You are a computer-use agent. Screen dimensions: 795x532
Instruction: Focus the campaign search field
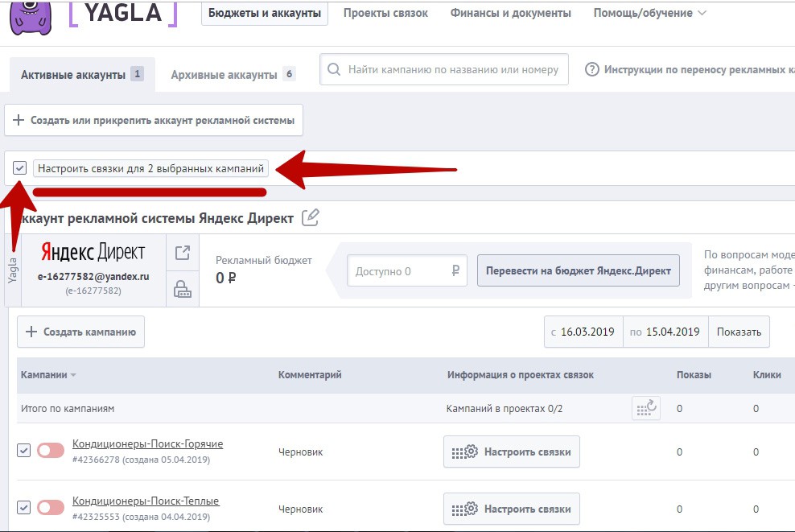tap(444, 69)
